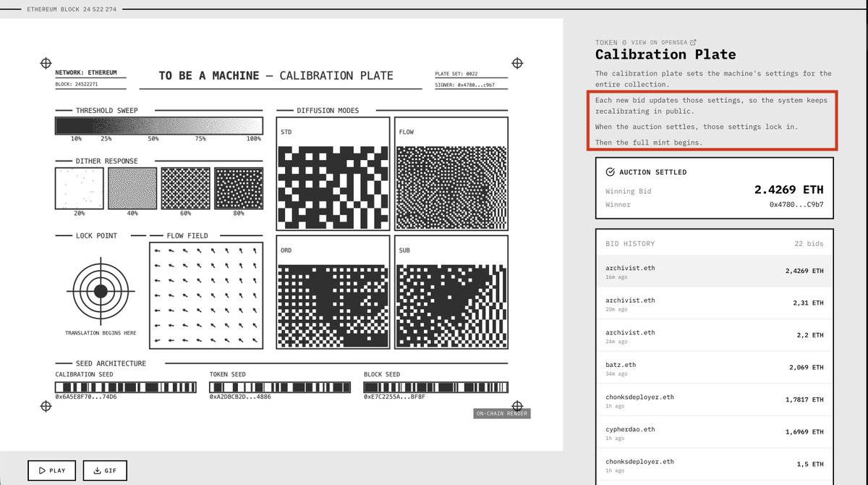Click the 60% dither response sample
This screenshot has height=485, width=868.
click(185, 188)
